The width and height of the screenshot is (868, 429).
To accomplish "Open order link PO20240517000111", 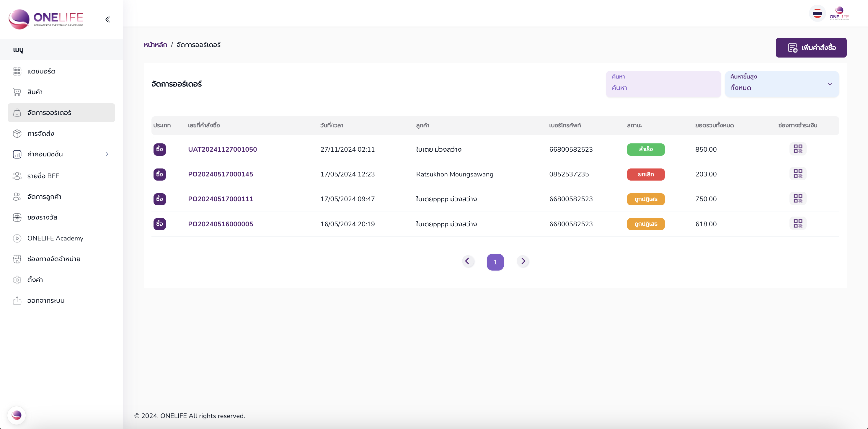I will tap(220, 199).
